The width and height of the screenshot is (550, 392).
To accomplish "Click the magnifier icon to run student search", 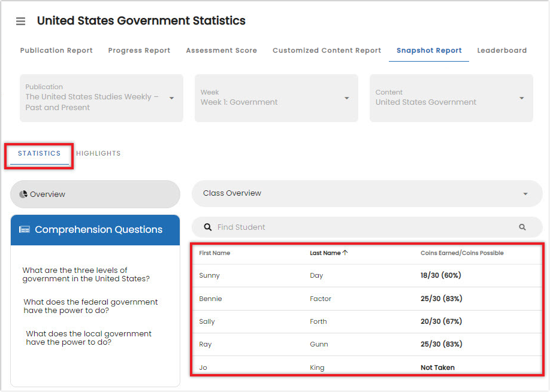I will 522,227.
